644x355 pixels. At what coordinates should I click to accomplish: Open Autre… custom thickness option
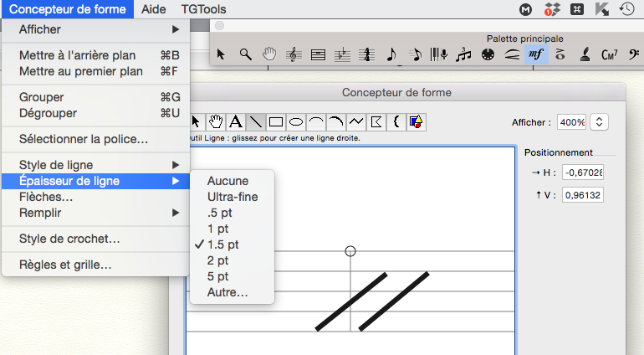coord(227,292)
